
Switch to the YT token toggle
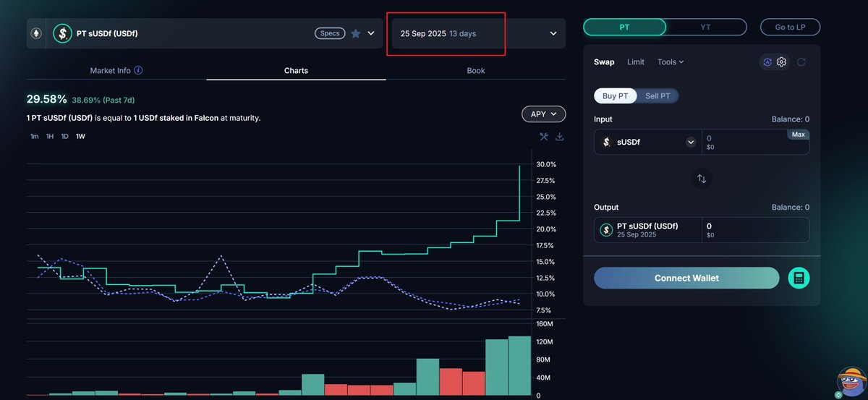(x=705, y=27)
